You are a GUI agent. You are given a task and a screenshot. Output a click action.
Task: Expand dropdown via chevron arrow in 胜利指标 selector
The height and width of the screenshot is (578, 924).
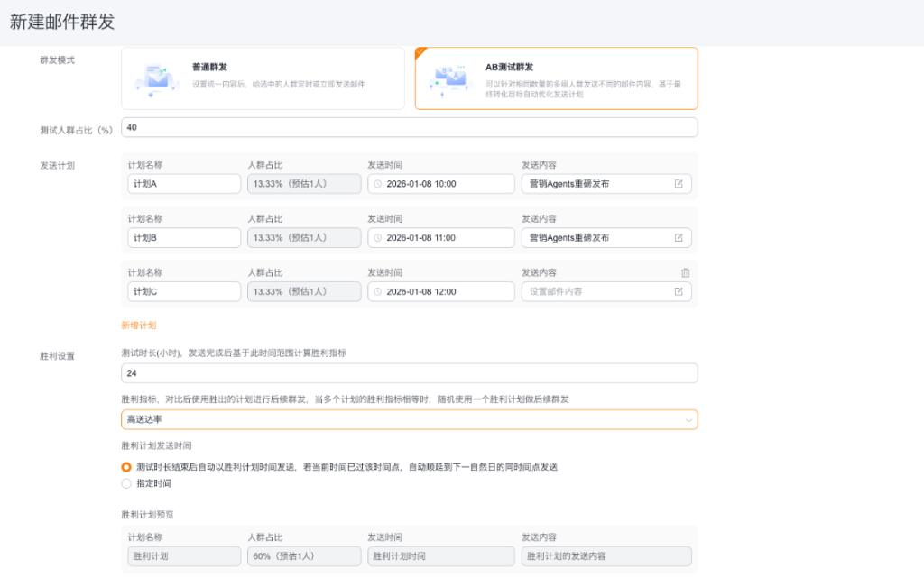(688, 420)
